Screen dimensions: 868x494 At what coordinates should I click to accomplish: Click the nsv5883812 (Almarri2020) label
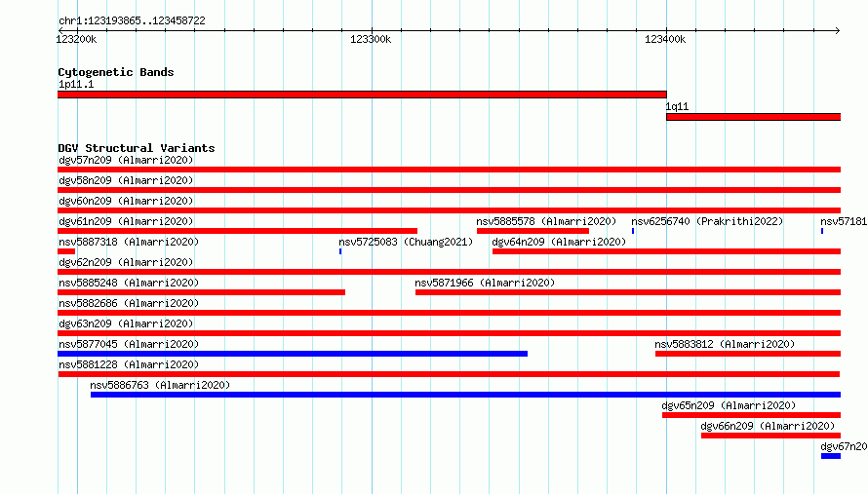point(725,344)
